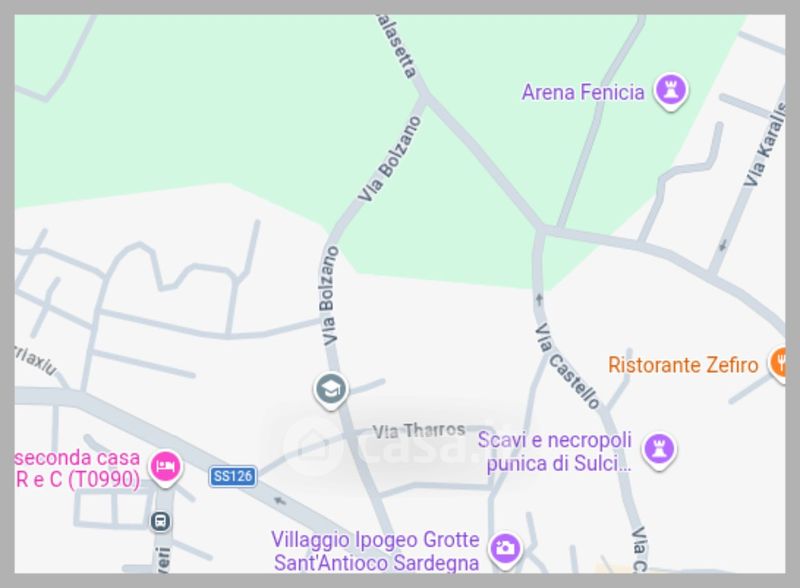
Task: Click the one-way arrow on Via Karalis
Action: pyautogui.click(x=722, y=246)
